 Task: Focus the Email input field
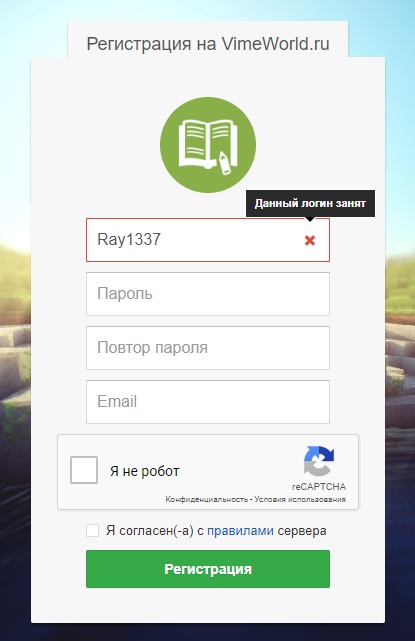(x=208, y=402)
